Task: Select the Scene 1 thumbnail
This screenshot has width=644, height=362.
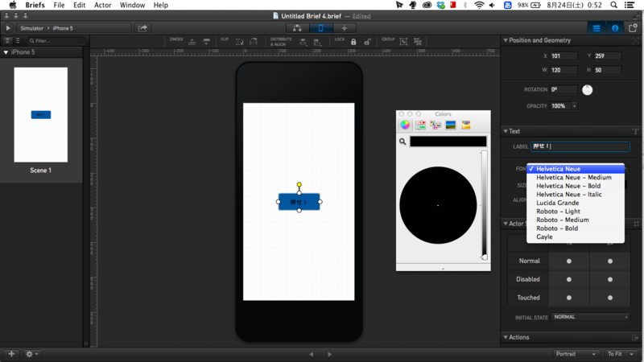Action: [41, 115]
